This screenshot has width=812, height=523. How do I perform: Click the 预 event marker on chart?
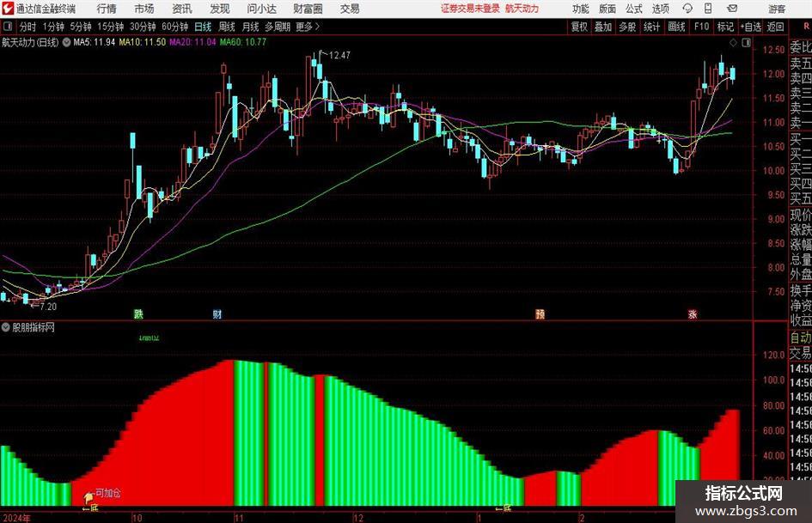click(540, 313)
